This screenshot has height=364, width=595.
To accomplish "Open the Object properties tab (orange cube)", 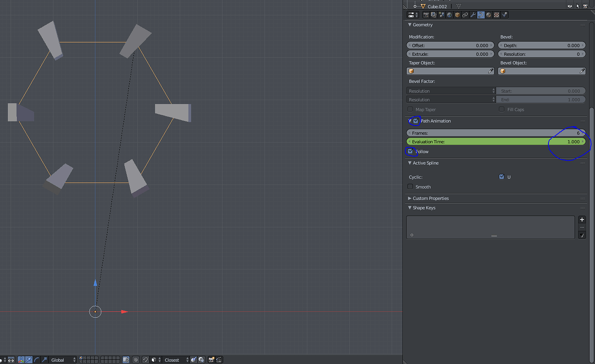I will coord(457,15).
